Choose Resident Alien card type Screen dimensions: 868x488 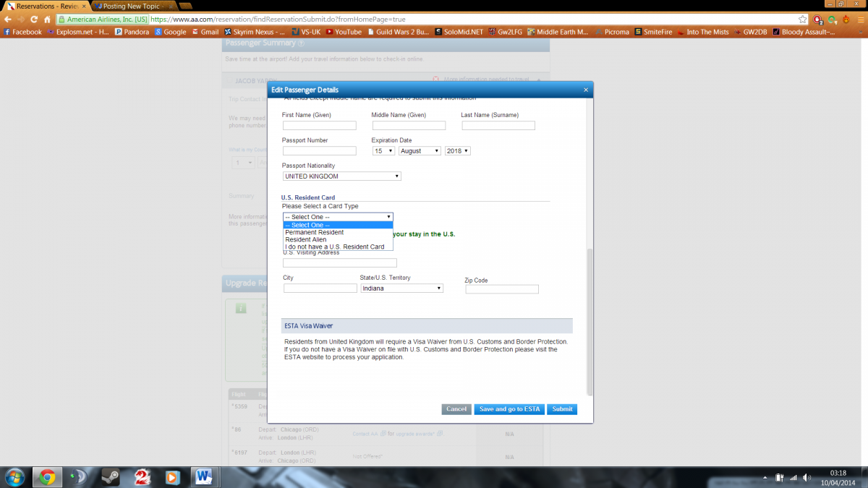[338, 239]
